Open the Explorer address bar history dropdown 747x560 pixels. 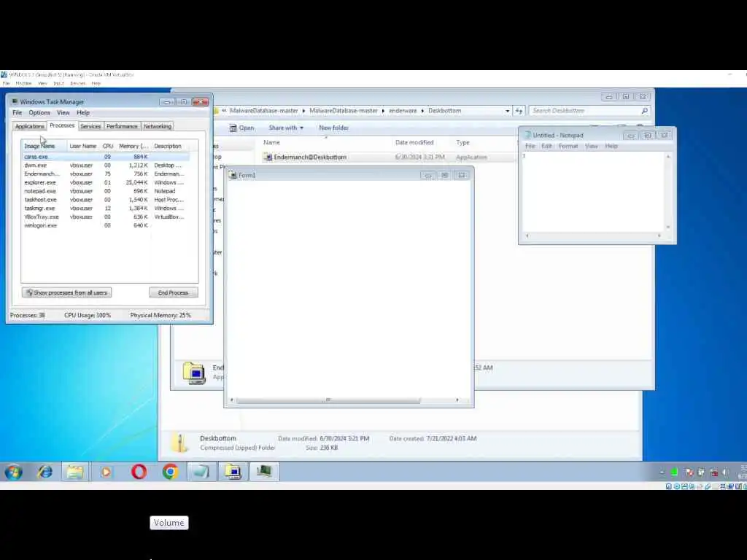click(x=508, y=111)
